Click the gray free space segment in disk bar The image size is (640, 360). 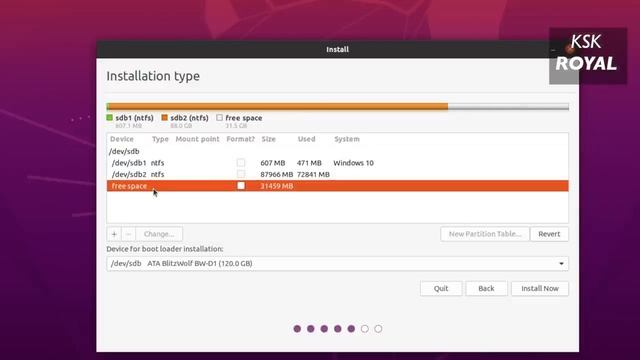click(x=508, y=107)
